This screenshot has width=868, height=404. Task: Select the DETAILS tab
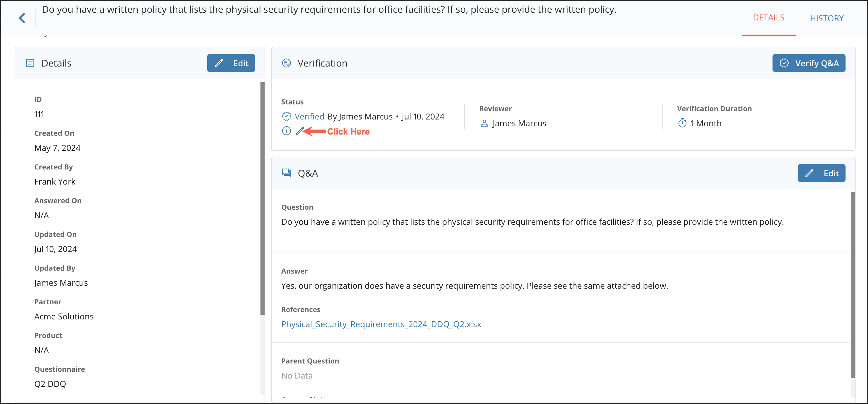tap(769, 17)
